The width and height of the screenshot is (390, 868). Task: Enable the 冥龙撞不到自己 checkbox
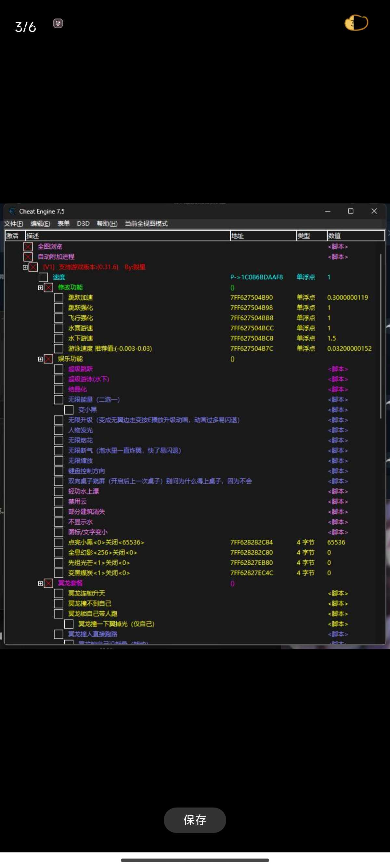[x=58, y=603]
